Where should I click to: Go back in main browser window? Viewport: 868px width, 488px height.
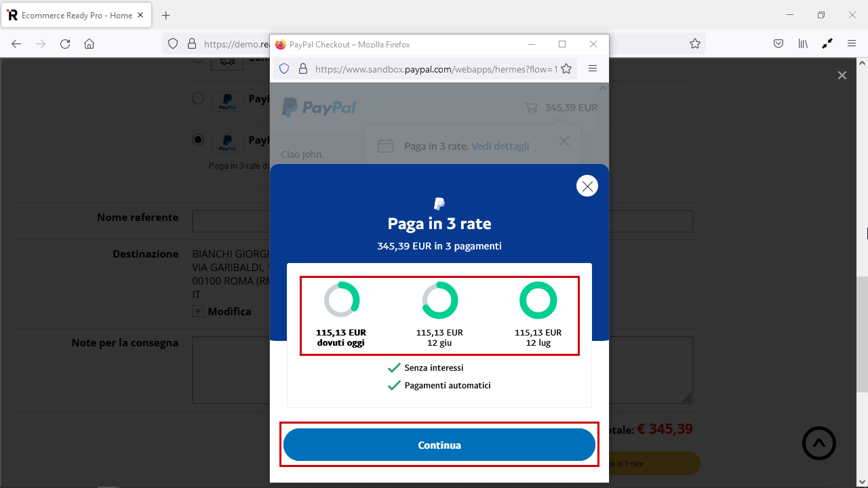pyautogui.click(x=16, y=43)
